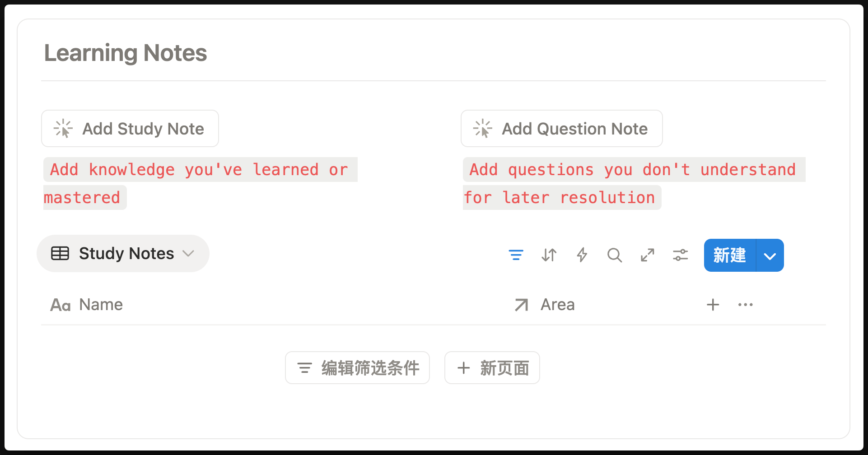This screenshot has height=455, width=868.
Task: Click the red question note description text
Action: point(632,170)
